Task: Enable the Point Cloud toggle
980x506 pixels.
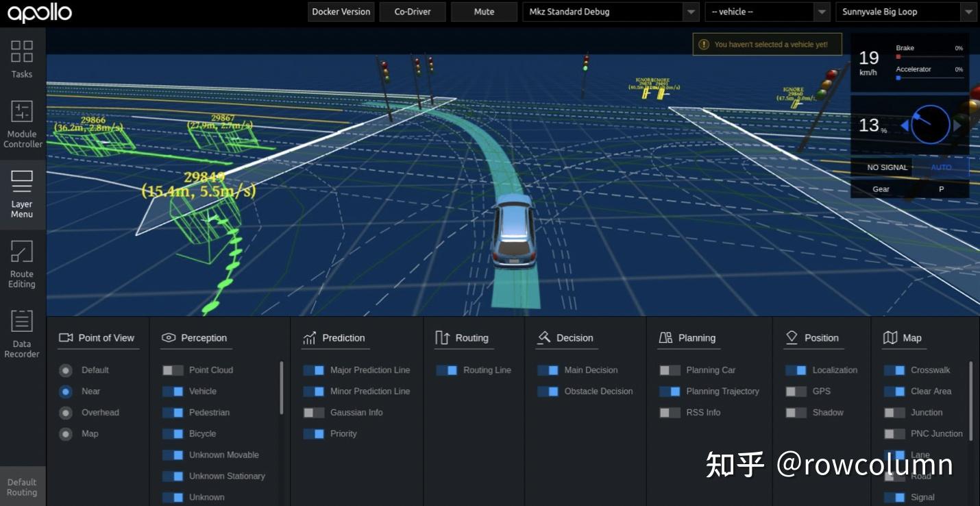Action: click(x=173, y=370)
